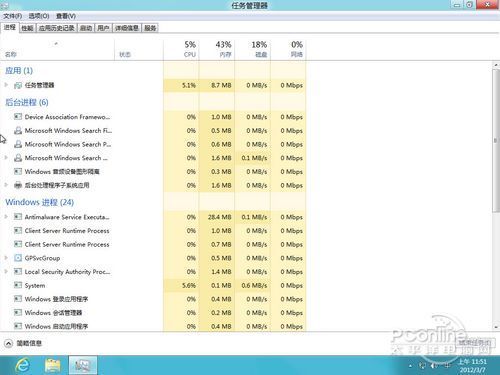Open the 文件(F) menu
Image resolution: width=500 pixels, height=375 pixels.
coord(13,16)
